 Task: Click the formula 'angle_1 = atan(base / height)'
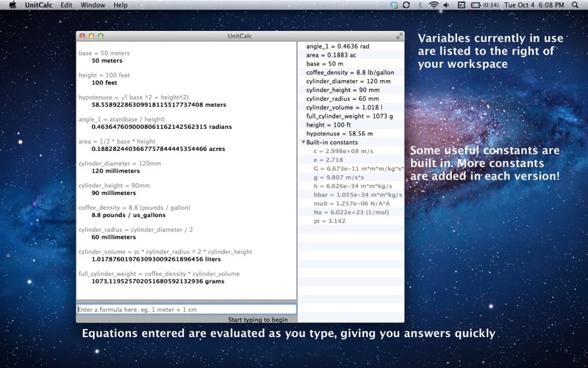pyautogui.click(x=121, y=119)
